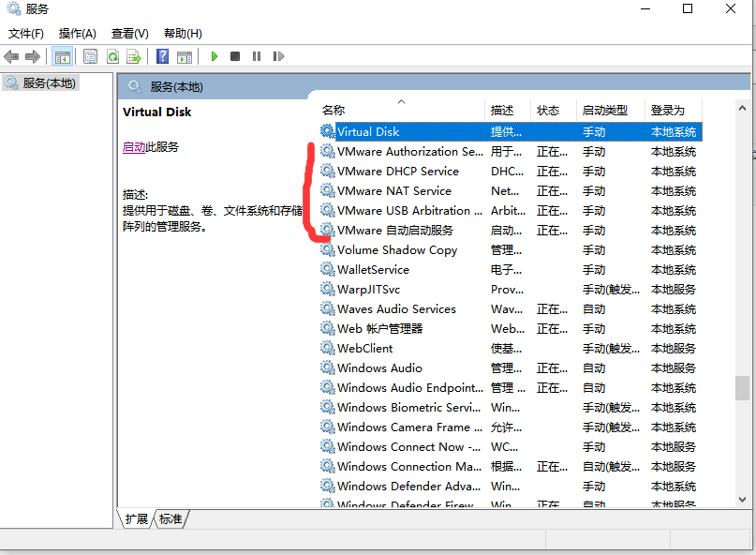Stop service with square stop button
Viewport: 756px width, 555px height.
tap(235, 56)
